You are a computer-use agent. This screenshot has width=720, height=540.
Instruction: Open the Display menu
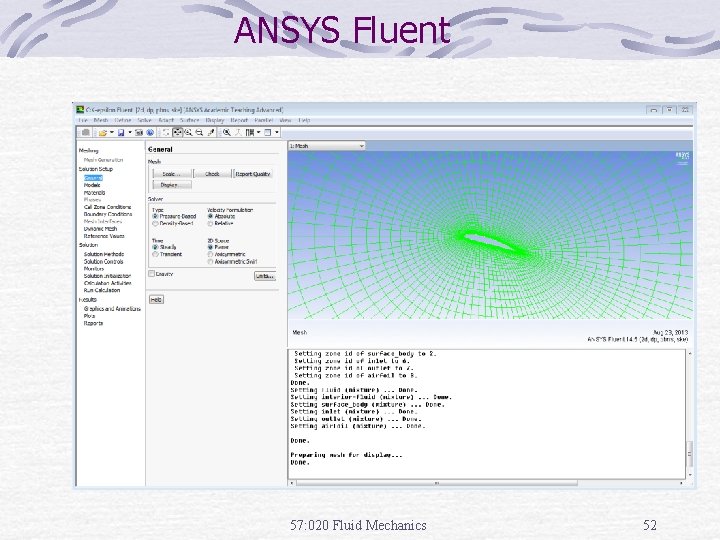click(x=214, y=120)
